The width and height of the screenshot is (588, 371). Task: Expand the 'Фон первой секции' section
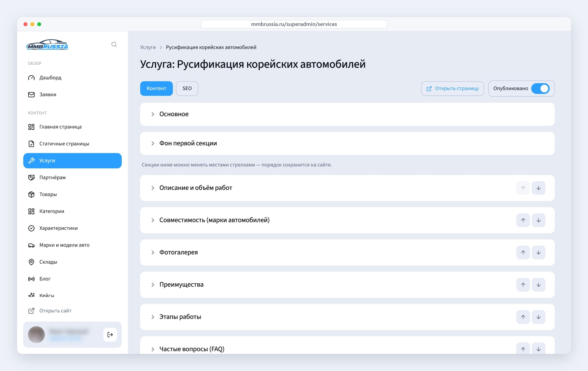coord(347,143)
